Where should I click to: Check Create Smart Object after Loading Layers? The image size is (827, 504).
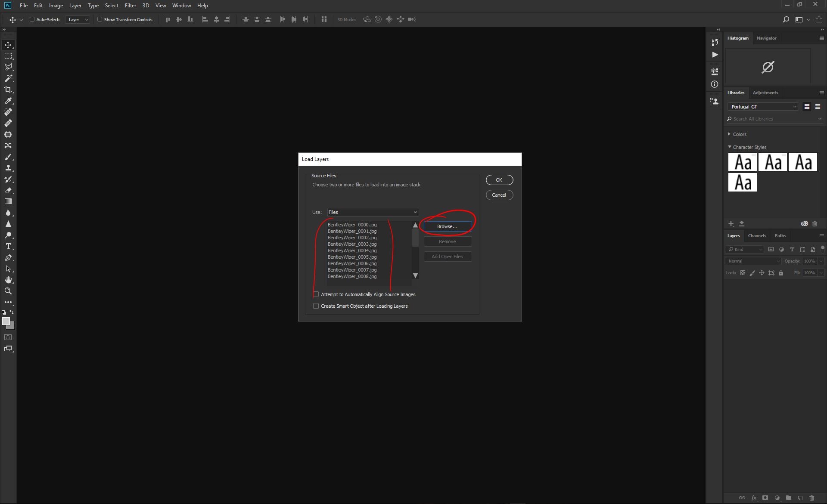pos(316,306)
